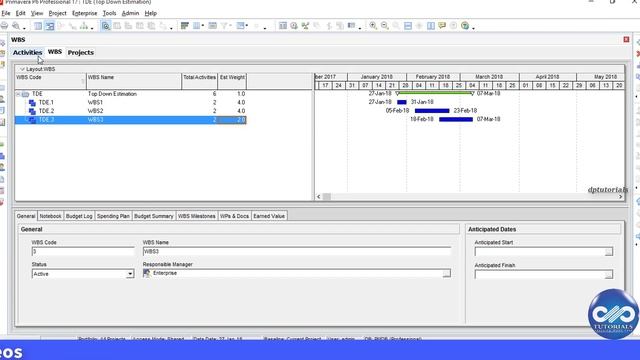Collapse the TDE tree node
This screenshot has height=360, width=640.
click(x=18, y=94)
